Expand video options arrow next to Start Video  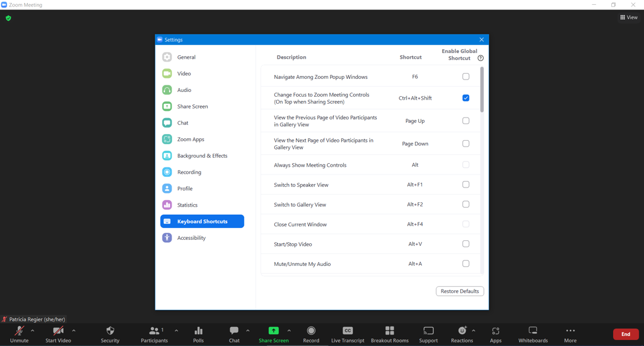(x=74, y=331)
